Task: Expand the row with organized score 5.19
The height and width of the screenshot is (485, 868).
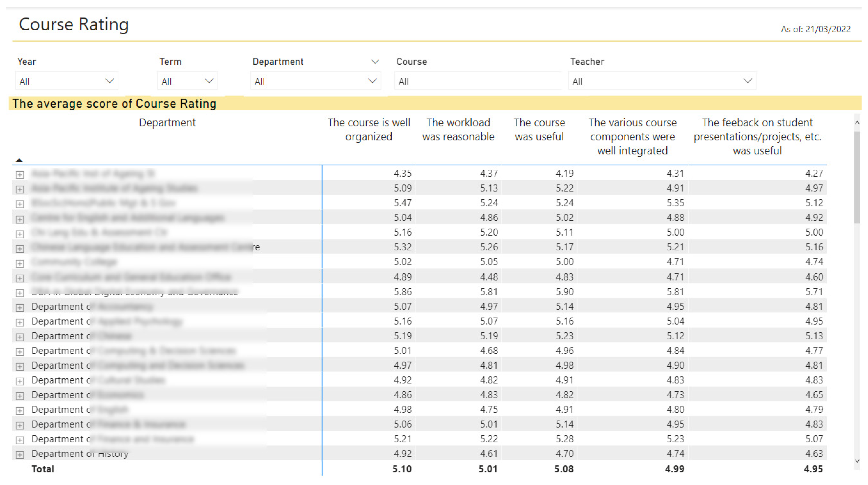Action: (20, 337)
